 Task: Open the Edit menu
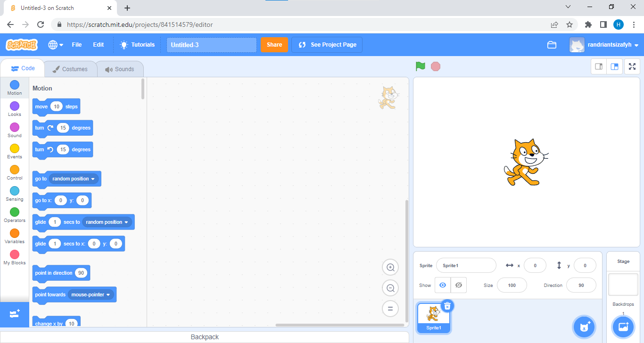pos(99,45)
